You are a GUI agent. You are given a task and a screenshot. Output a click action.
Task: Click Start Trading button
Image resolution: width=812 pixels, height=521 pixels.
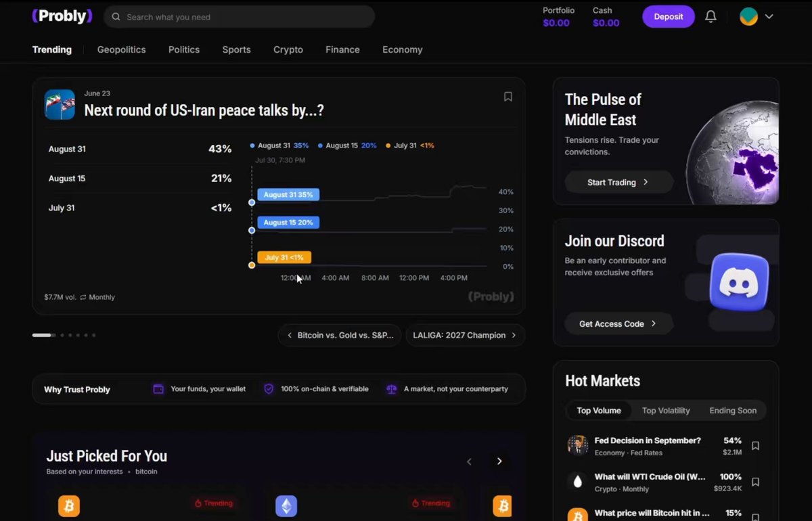point(618,182)
